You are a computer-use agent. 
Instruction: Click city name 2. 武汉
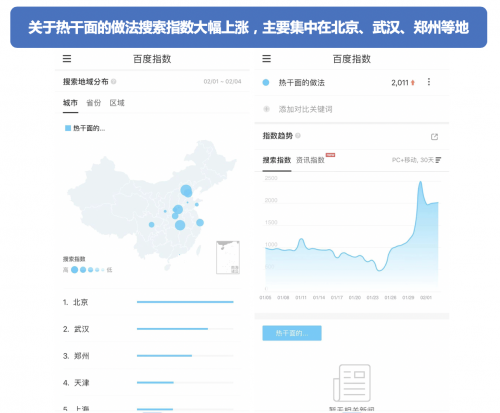76,329
